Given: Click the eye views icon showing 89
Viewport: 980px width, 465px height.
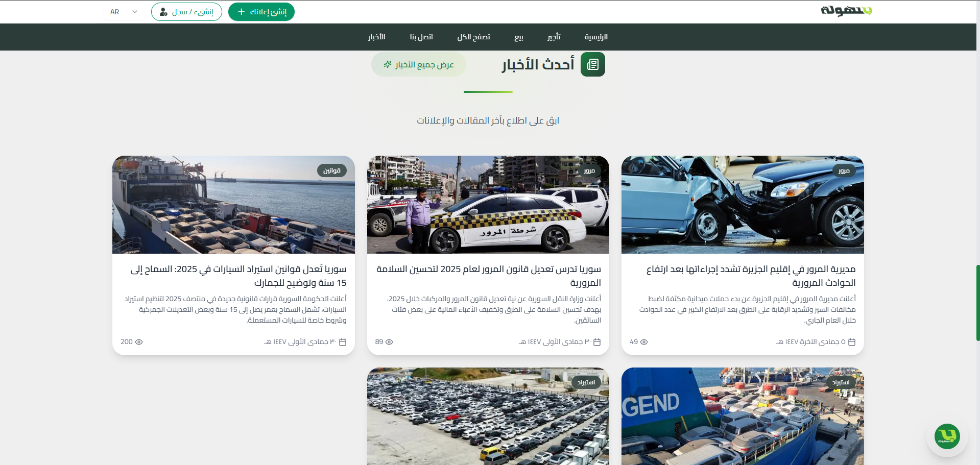Looking at the screenshot, I should click(389, 342).
